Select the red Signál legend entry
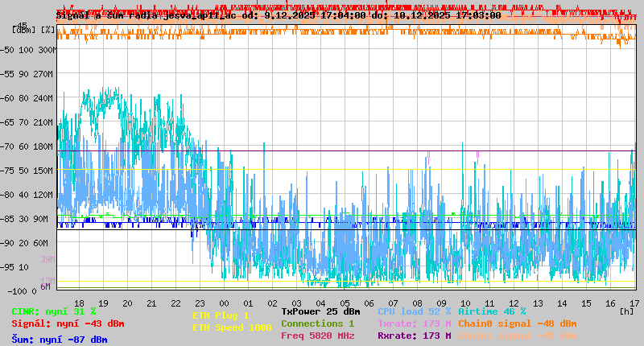This screenshot has height=346, width=644. pyautogui.click(x=68, y=323)
